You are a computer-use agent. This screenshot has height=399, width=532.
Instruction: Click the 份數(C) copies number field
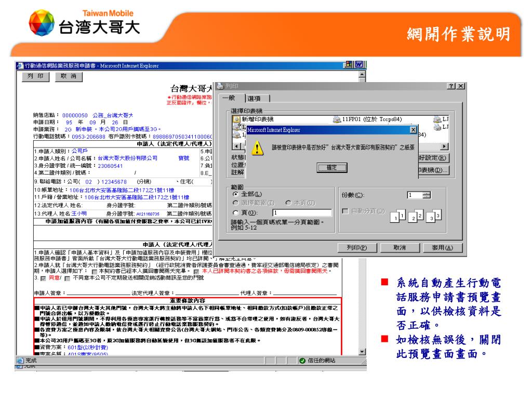click(415, 195)
